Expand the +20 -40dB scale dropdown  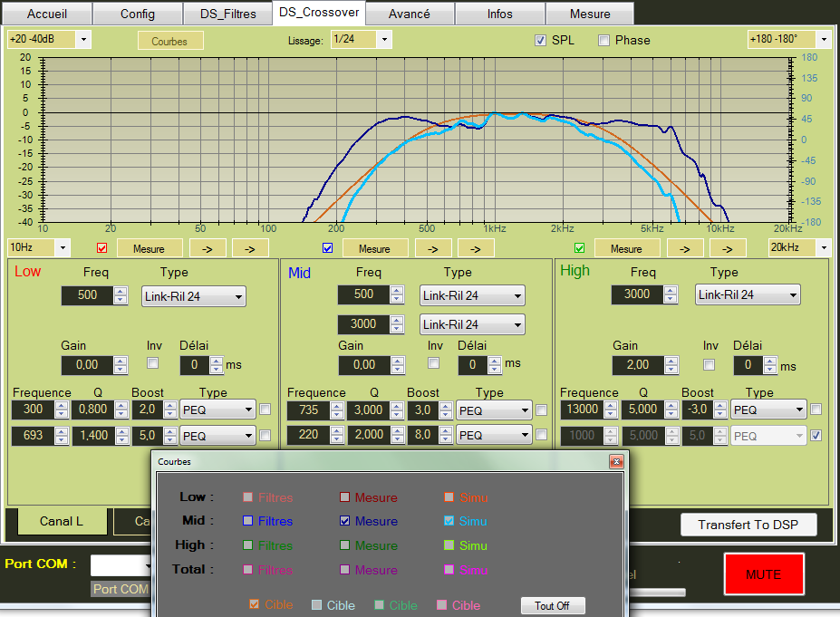pos(83,40)
